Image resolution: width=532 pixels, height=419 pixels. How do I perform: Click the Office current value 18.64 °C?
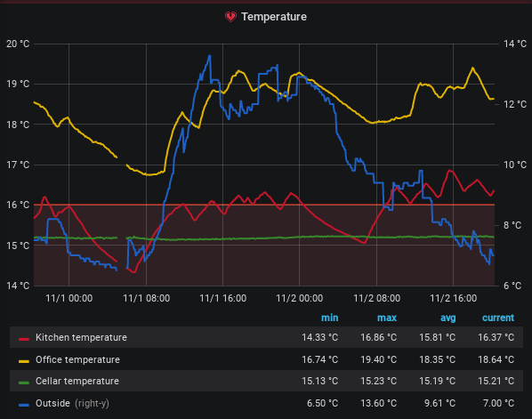pos(496,359)
